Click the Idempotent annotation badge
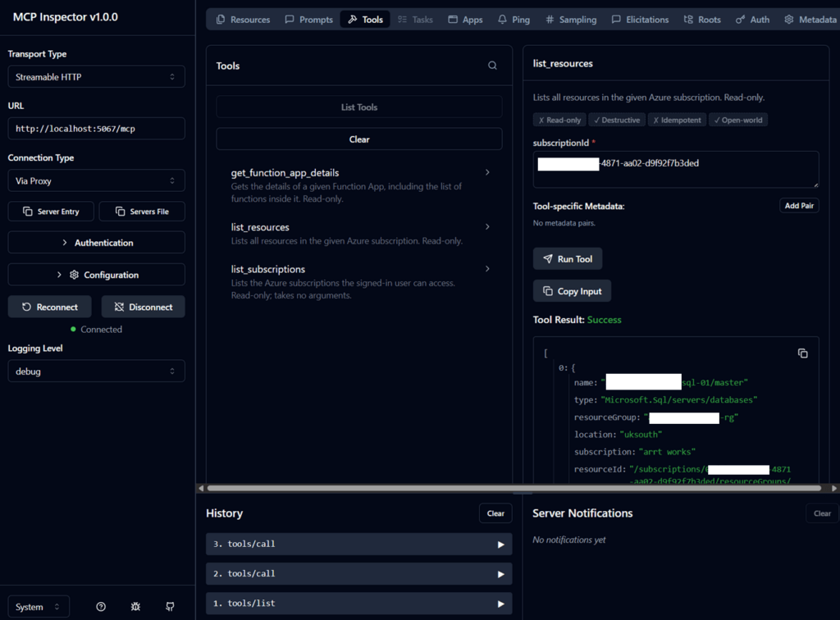 pyautogui.click(x=677, y=120)
